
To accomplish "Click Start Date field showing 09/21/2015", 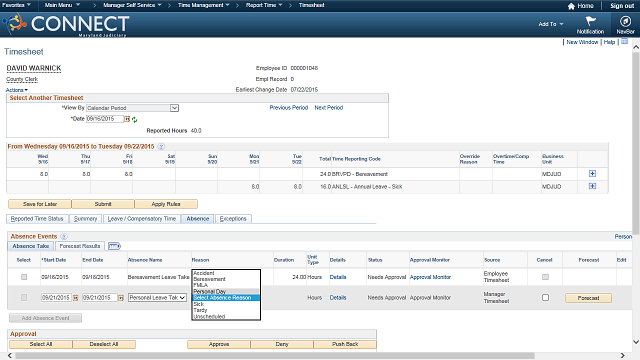I will 56,298.
